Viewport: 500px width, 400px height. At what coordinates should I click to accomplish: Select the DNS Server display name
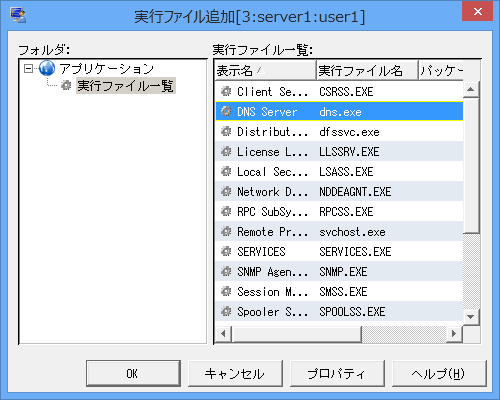pyautogui.click(x=267, y=111)
